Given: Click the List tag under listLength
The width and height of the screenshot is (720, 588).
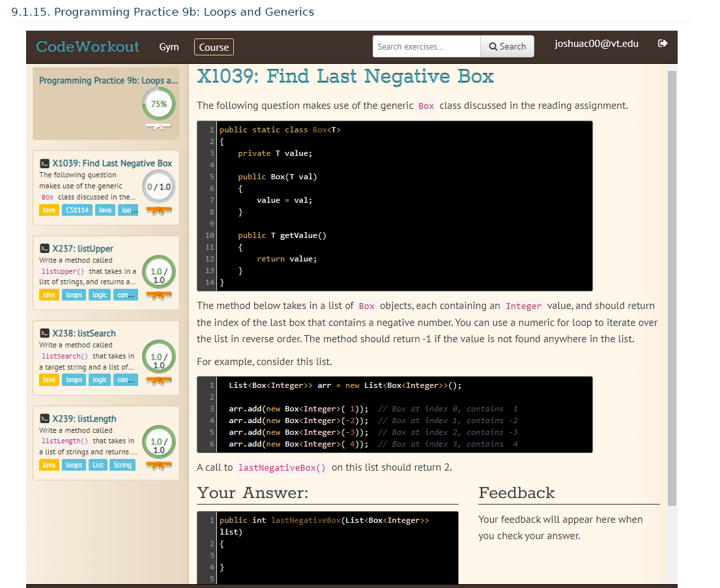Looking at the screenshot, I should [x=98, y=465].
